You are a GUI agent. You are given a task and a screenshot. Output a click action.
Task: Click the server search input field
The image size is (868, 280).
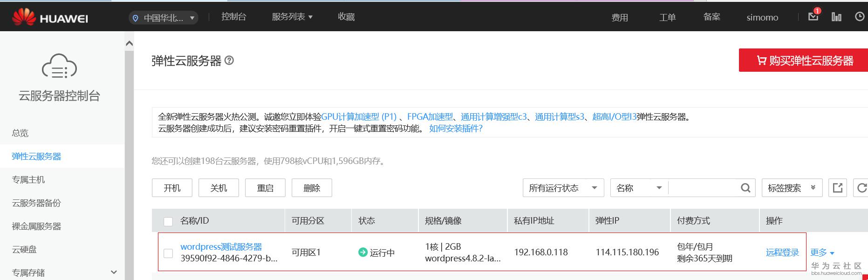click(703, 188)
